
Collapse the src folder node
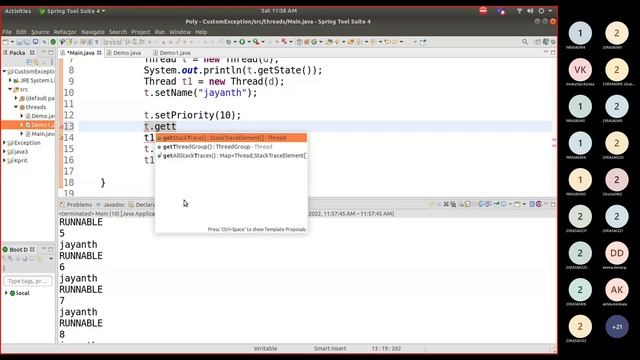pyautogui.click(x=10, y=89)
